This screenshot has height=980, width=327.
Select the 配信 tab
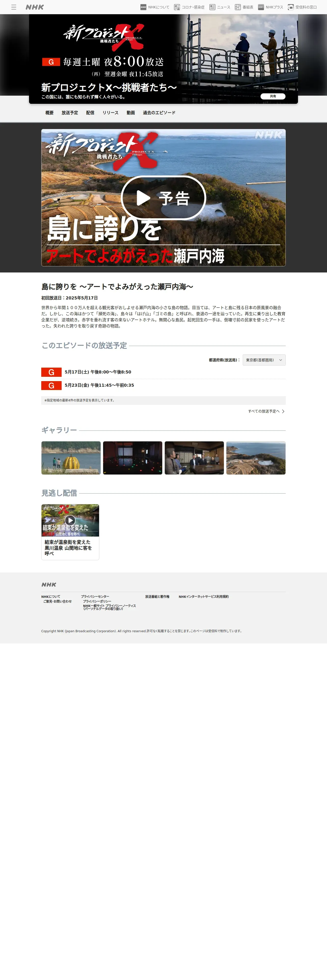point(90,113)
